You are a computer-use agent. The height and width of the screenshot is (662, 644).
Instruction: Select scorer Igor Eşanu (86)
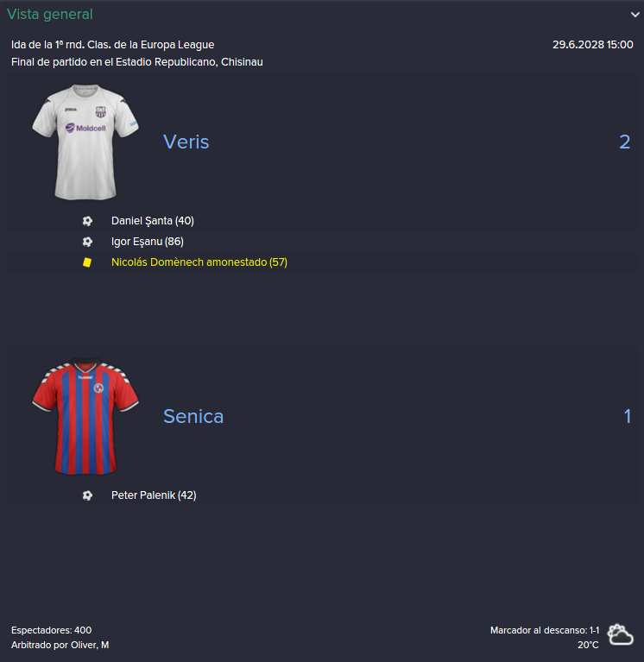tap(148, 242)
